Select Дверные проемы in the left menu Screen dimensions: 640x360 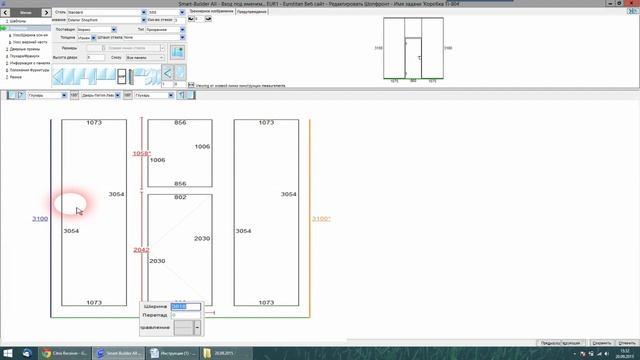point(25,49)
